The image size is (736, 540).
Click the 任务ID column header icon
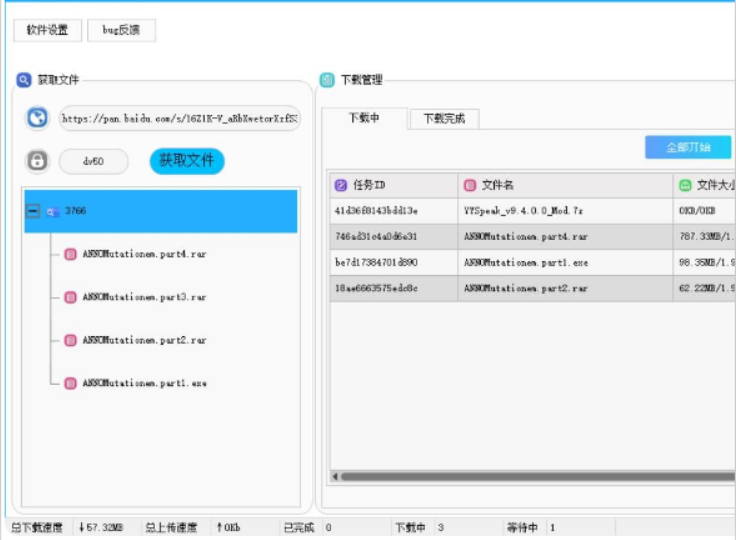[x=341, y=185]
